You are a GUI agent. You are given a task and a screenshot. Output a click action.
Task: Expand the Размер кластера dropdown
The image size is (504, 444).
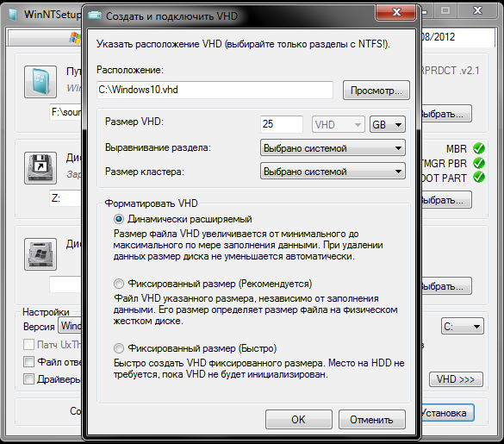[333, 172]
